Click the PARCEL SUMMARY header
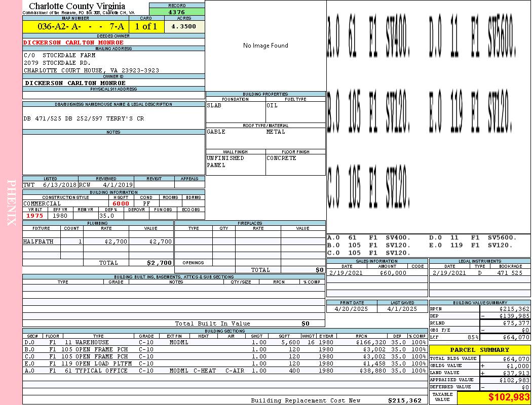Viewport: 532px width, 405px height. [479, 350]
